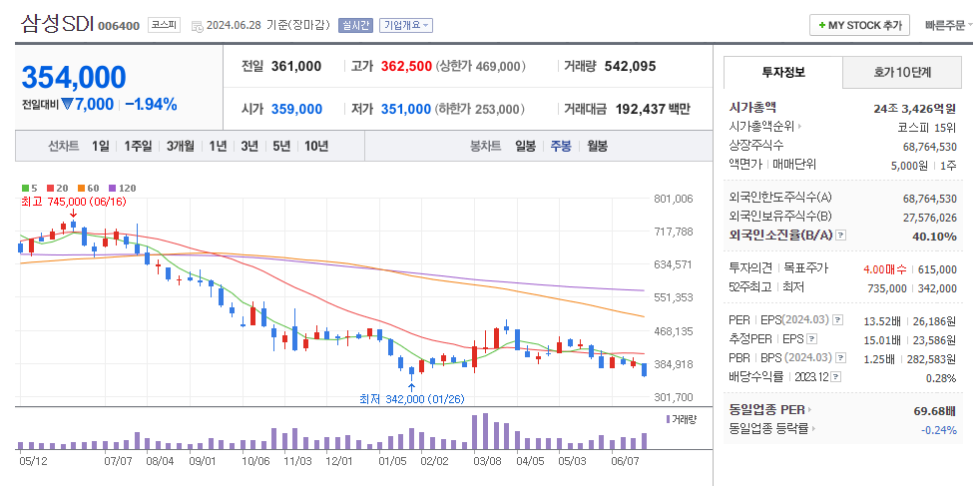This screenshot has width=980, height=486.
Task: Show the 1년 line chart
Action: coord(218,146)
